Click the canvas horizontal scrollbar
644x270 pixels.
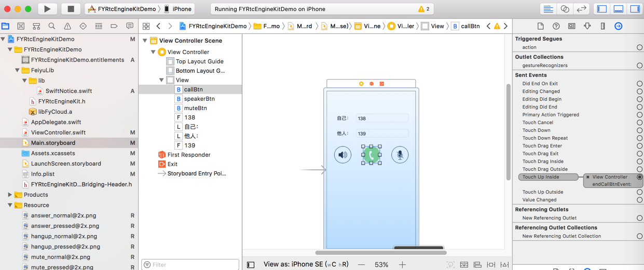381,253
